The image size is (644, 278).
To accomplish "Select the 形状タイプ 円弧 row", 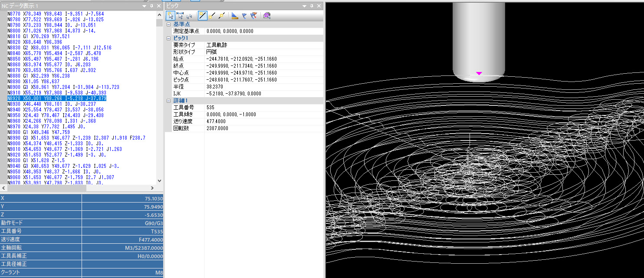I will point(247,52).
